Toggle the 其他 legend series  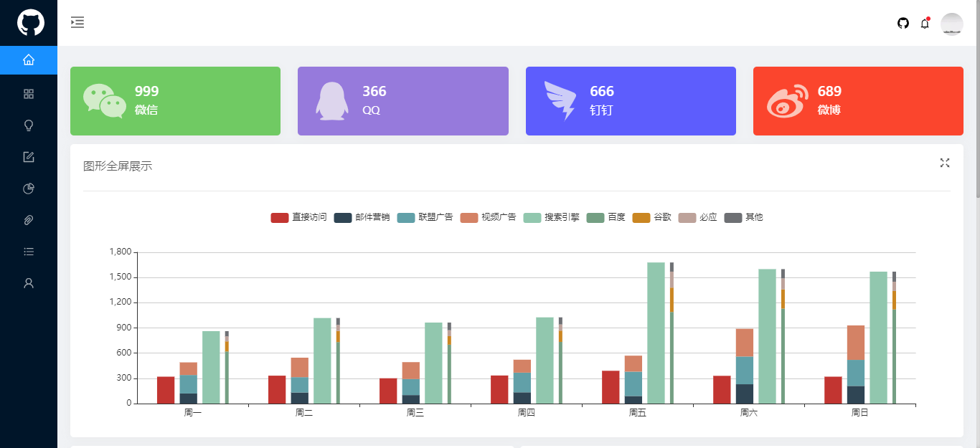point(744,217)
